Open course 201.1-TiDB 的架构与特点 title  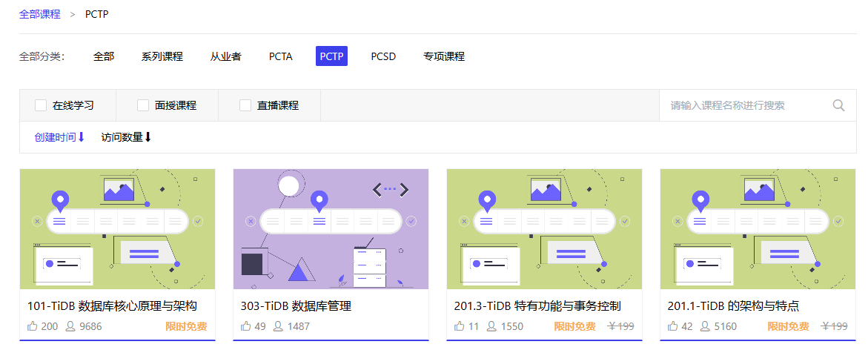pyautogui.click(x=734, y=306)
